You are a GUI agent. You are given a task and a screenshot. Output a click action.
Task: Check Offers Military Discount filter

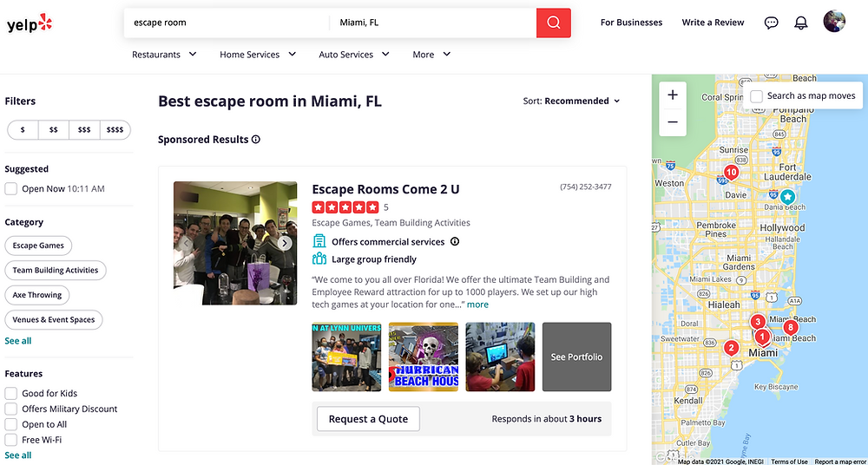click(x=10, y=409)
